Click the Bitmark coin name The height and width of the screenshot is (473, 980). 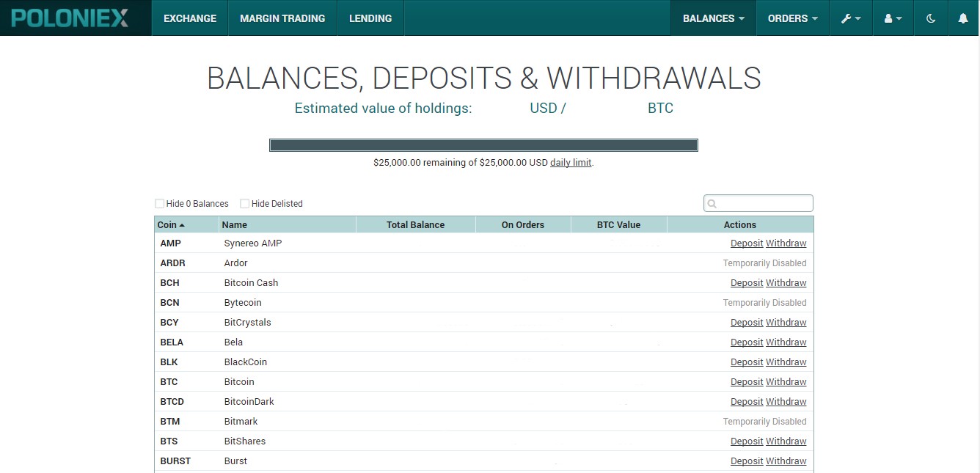click(241, 422)
